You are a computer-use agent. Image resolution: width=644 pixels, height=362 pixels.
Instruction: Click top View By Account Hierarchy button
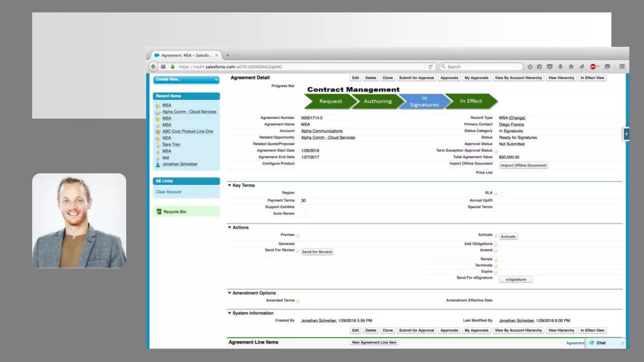pos(518,78)
